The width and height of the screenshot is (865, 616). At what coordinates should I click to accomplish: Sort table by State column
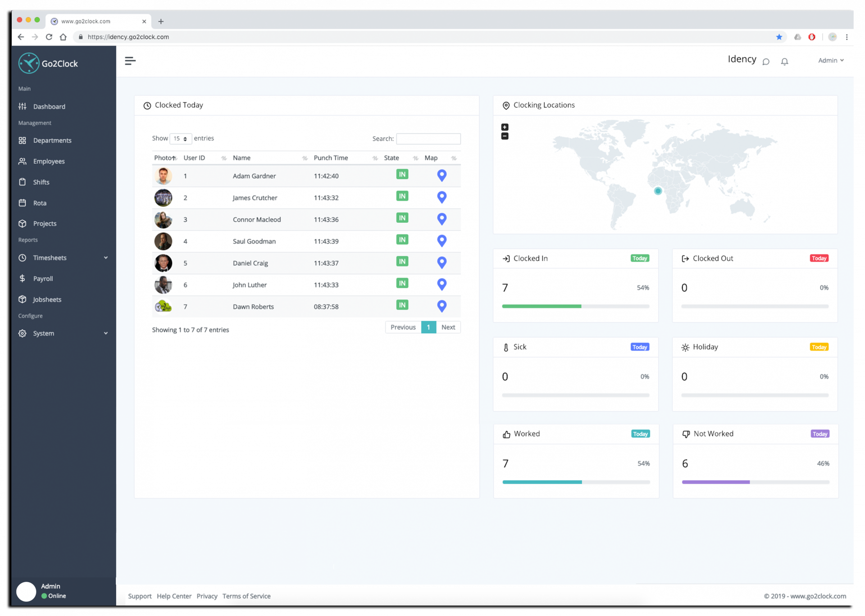point(401,158)
